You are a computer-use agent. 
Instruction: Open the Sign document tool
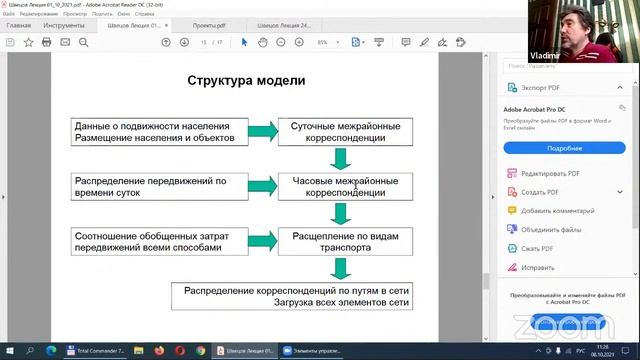click(442, 42)
